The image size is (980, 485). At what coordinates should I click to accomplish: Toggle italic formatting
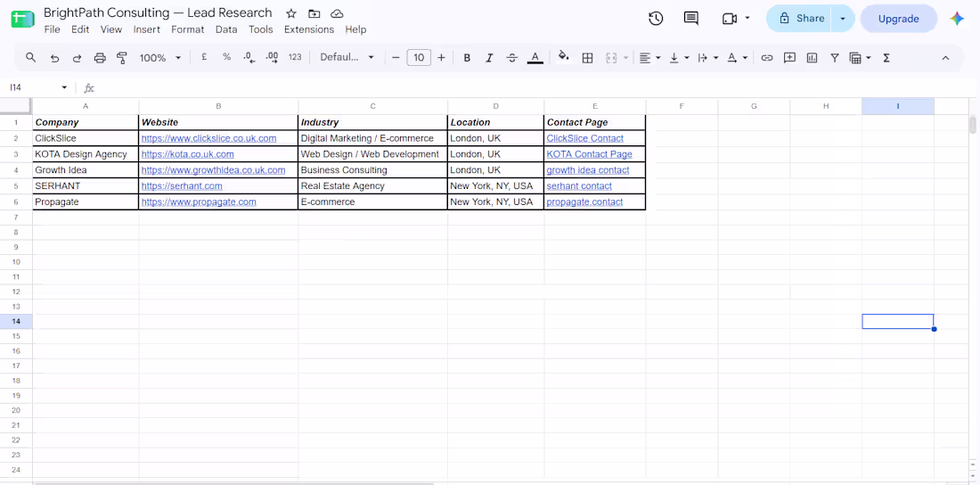point(489,58)
